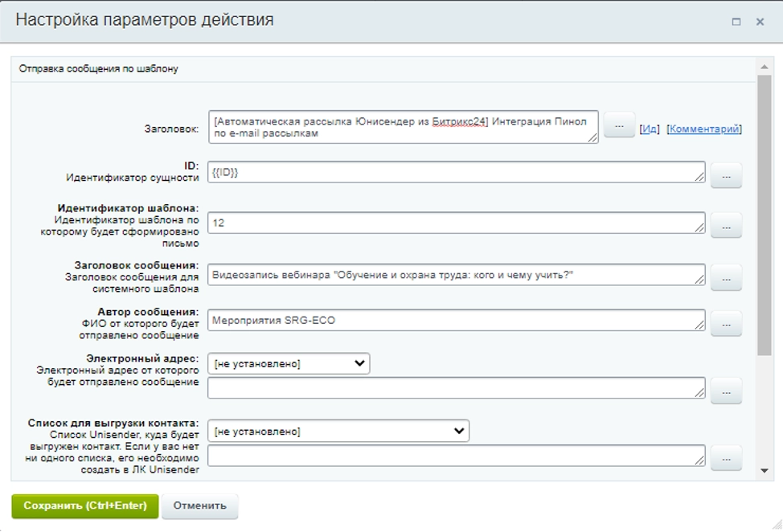Focus the ID field containing {{ID}}
This screenshot has width=783, height=532.
(456, 173)
